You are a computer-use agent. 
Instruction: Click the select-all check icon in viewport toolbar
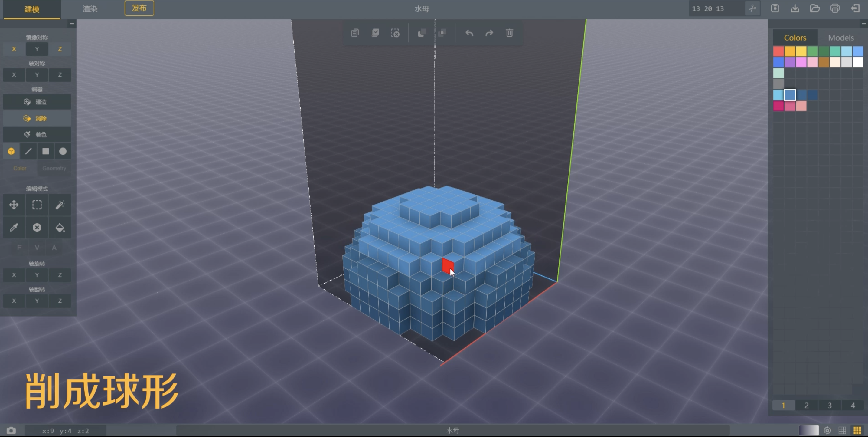(x=375, y=33)
